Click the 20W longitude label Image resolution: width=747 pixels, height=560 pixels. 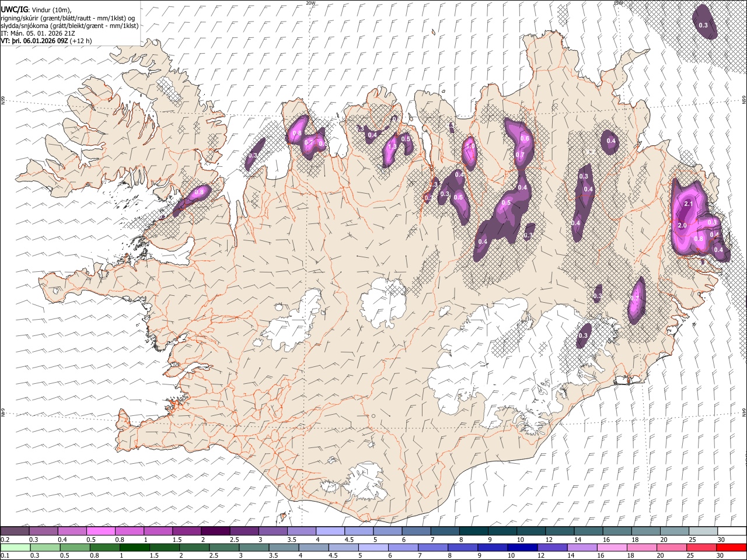click(x=310, y=3)
